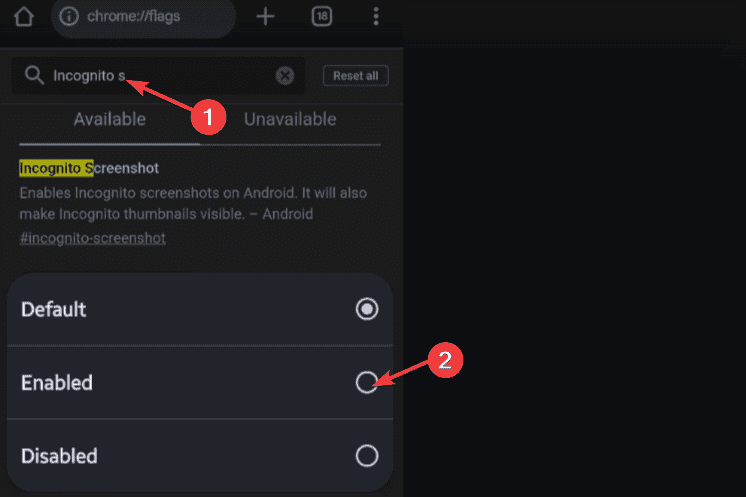Tap the home icon
The image size is (746, 497).
click(x=24, y=17)
